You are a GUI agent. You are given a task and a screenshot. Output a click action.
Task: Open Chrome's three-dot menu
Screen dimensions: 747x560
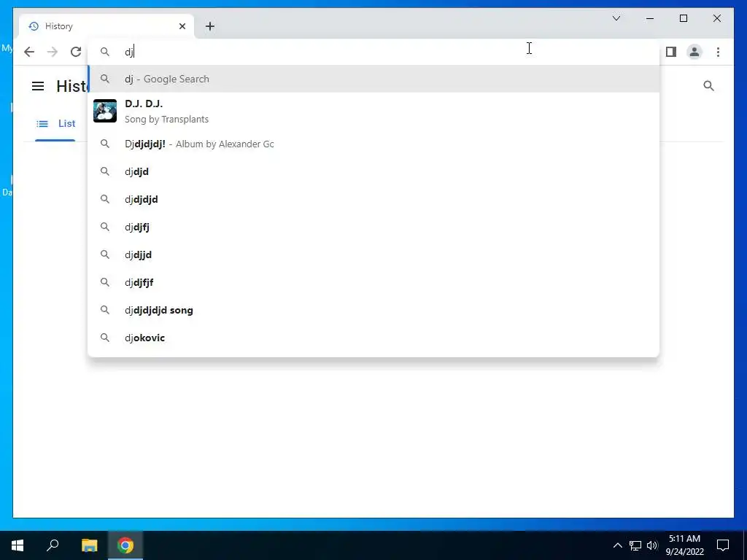coord(718,52)
